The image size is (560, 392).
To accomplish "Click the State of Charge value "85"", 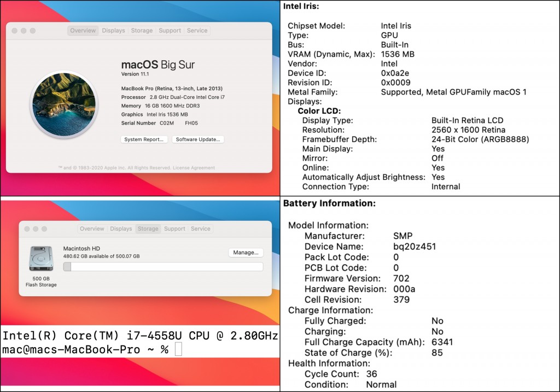I will pyautogui.click(x=437, y=353).
